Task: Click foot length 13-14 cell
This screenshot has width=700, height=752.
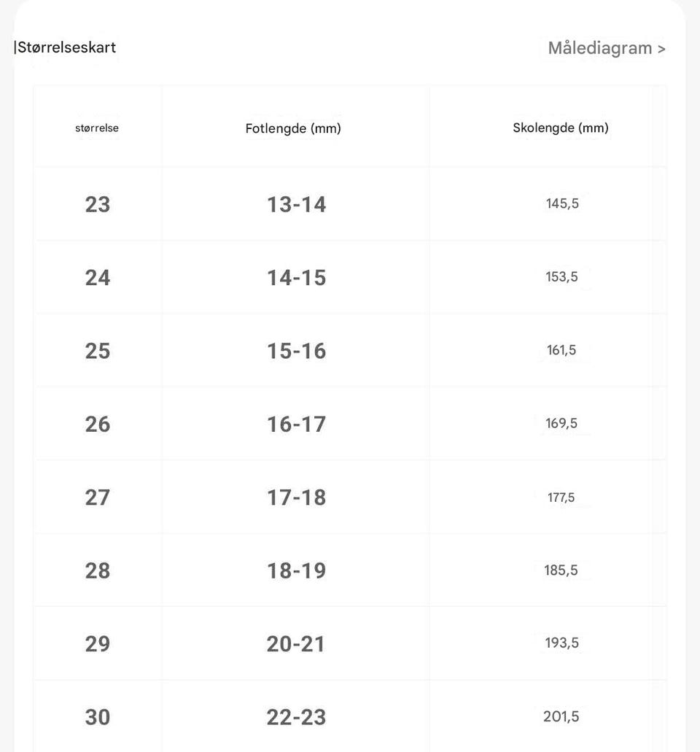Action: pos(296,204)
